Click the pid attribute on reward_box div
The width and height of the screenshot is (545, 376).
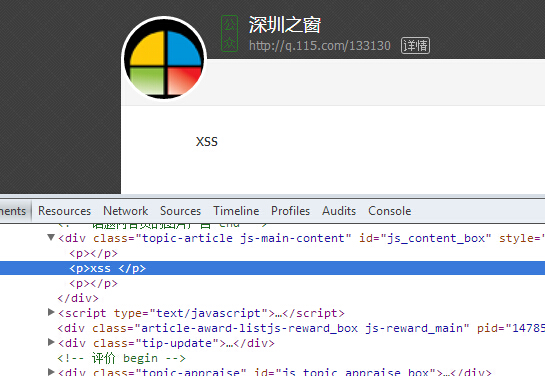pyautogui.click(x=511, y=328)
